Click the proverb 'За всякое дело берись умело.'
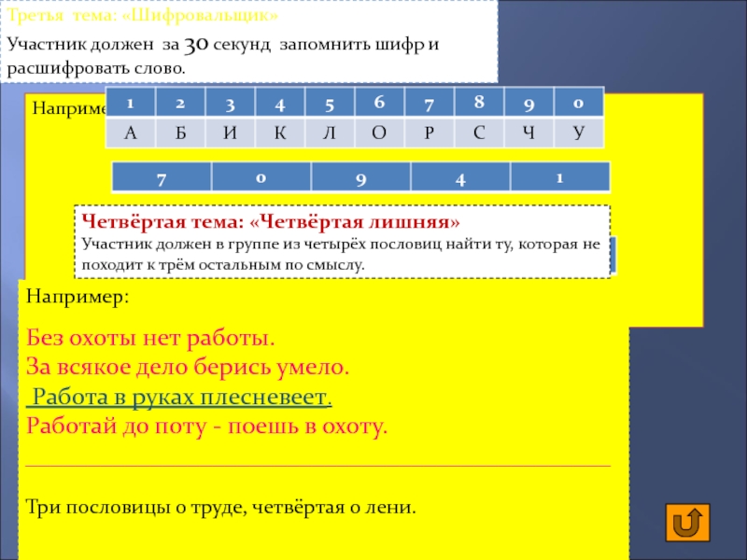The height and width of the screenshot is (560, 747). coord(188,367)
